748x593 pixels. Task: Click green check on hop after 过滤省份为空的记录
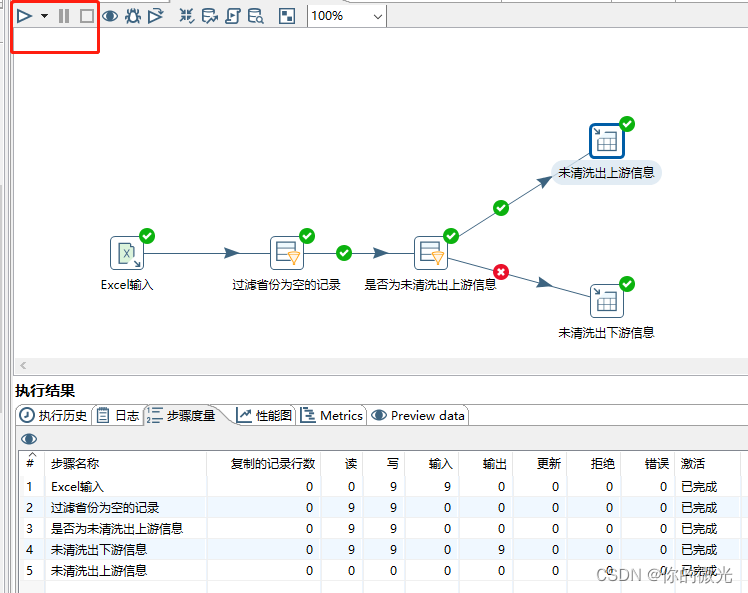tap(344, 253)
